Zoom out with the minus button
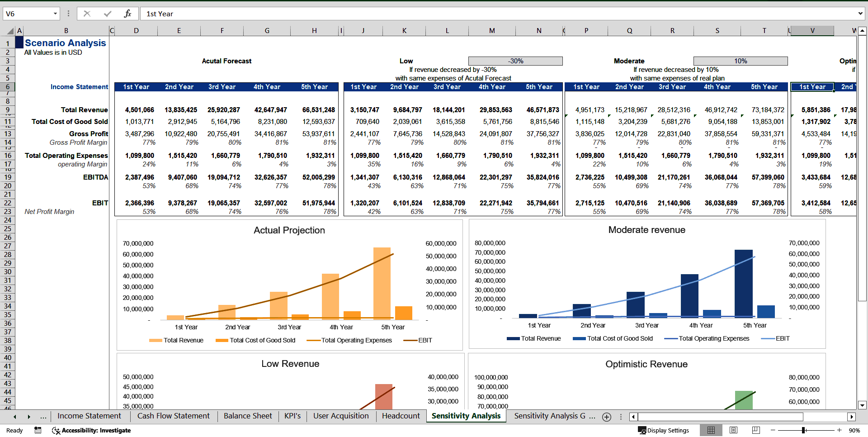The width and height of the screenshot is (868, 437). pos(773,430)
